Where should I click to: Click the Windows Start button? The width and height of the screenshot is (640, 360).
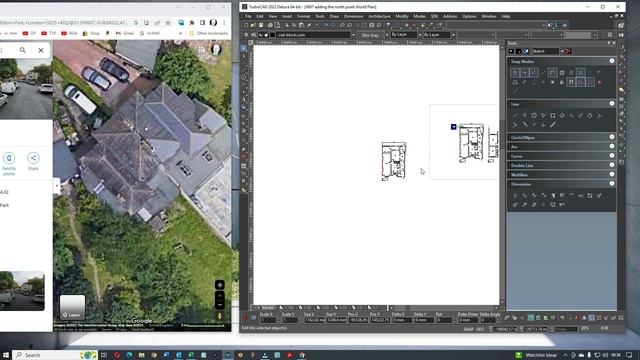click(x=6, y=355)
